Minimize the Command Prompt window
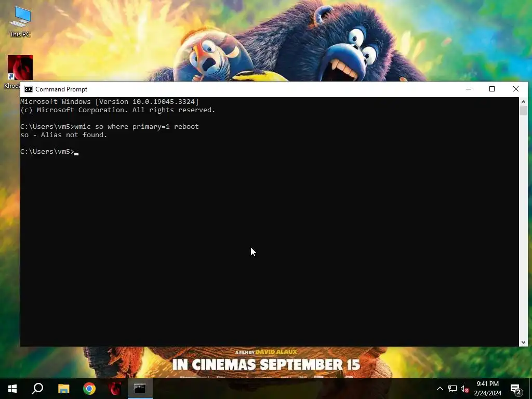 [469, 89]
